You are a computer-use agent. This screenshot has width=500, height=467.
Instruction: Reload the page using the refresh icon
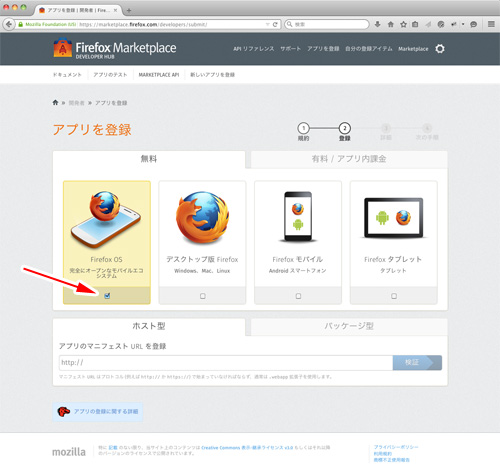[275, 24]
